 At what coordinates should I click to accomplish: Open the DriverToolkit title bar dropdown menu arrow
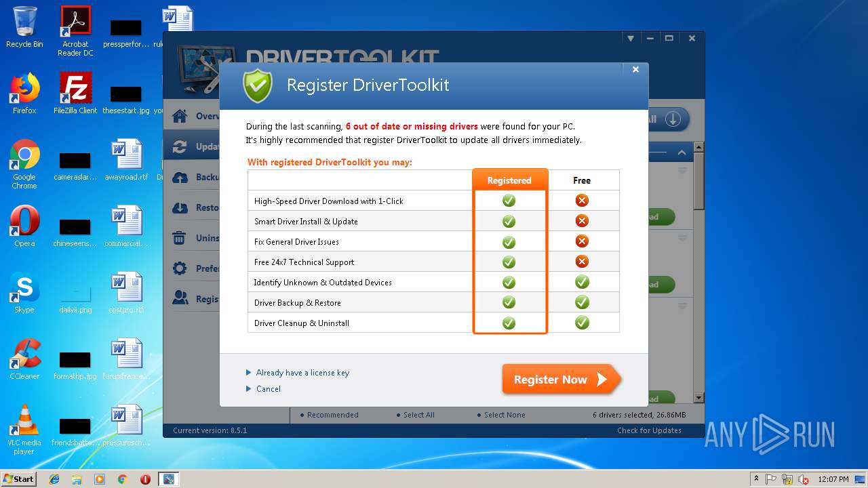tap(630, 39)
